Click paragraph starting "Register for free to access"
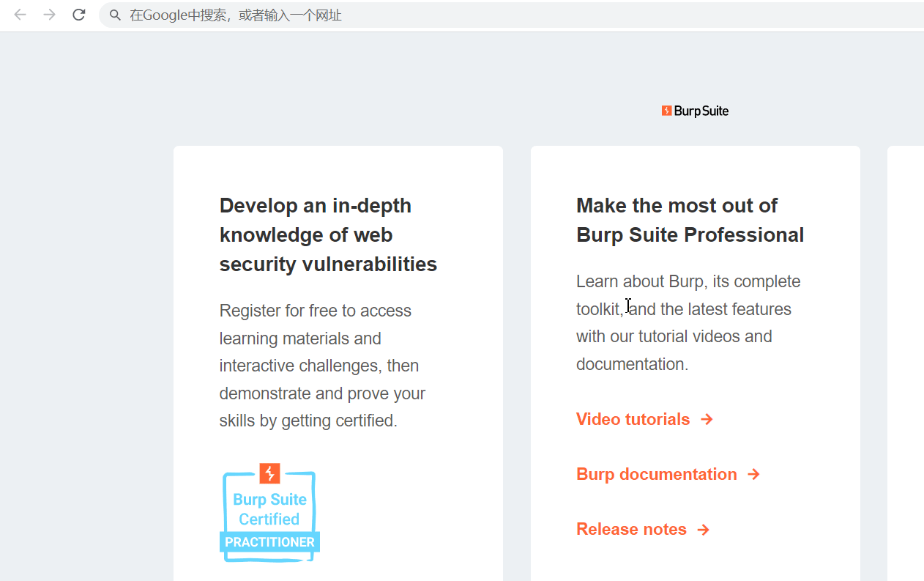This screenshot has width=924, height=581. 322,366
